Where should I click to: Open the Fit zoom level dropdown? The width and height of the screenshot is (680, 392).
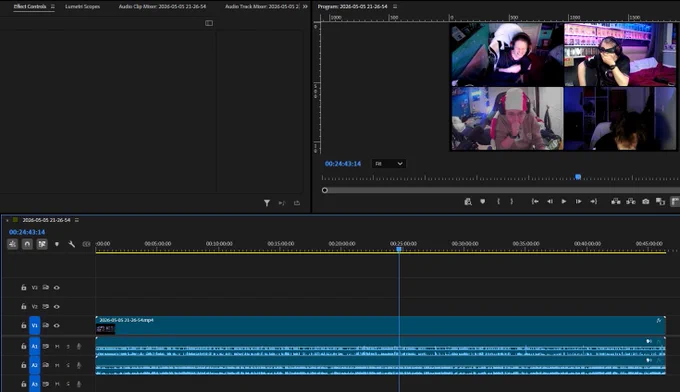pyautogui.click(x=389, y=163)
